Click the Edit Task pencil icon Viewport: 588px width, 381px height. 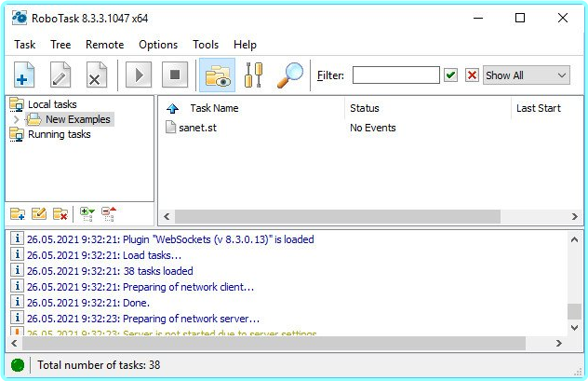[60, 75]
